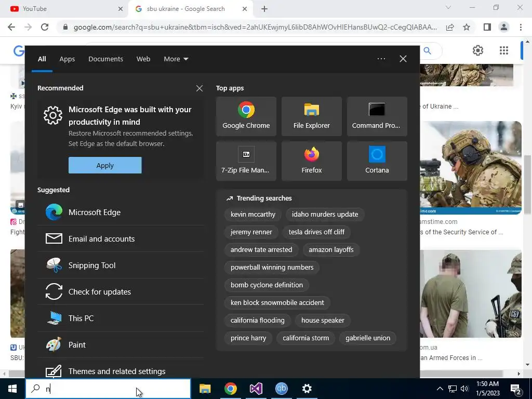The width and height of the screenshot is (532, 399).
Task: Open Chrome three-dot menu
Action: (x=521, y=27)
